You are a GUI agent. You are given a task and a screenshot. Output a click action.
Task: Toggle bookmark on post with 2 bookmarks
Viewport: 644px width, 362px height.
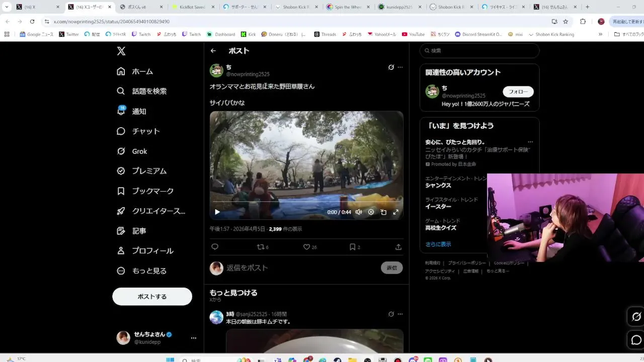[355, 247]
